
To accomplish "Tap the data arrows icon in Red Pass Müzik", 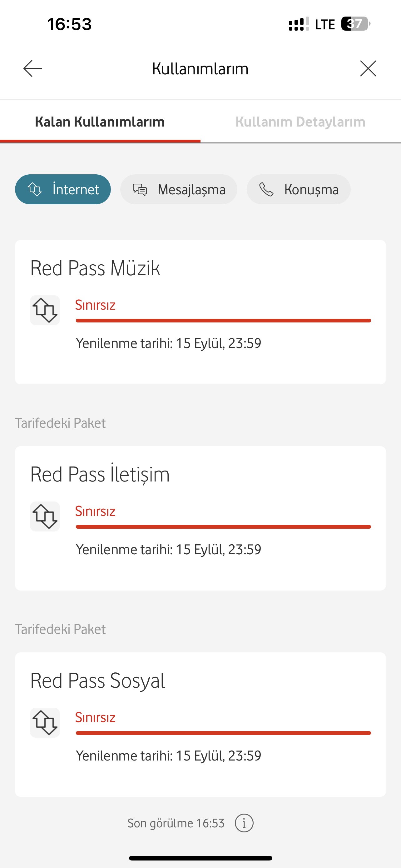I will tap(45, 310).
